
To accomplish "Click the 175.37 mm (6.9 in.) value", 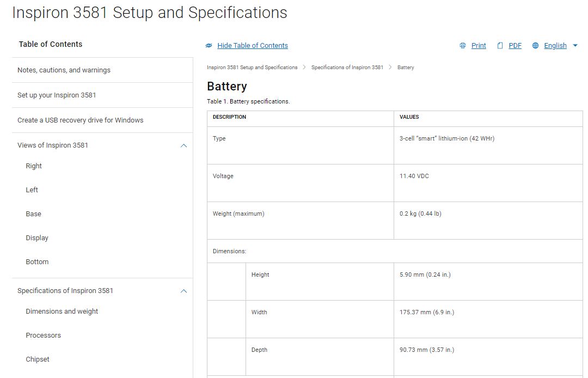I will tap(427, 313).
